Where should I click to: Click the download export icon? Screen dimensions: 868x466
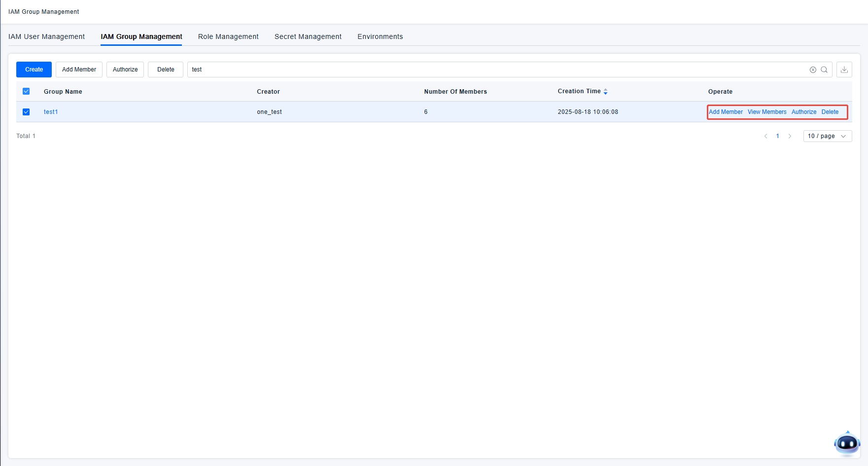[x=844, y=70]
